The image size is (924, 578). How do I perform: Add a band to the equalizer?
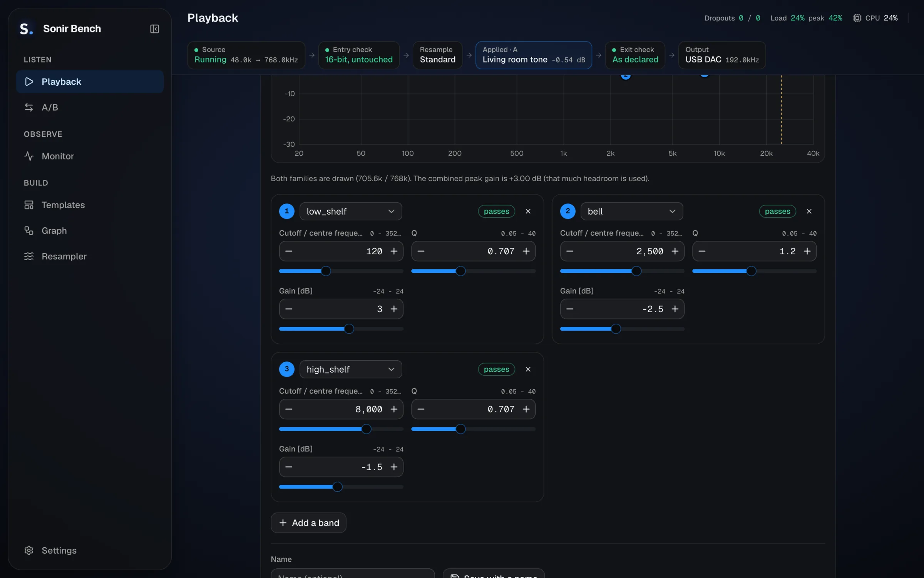pyautogui.click(x=308, y=523)
